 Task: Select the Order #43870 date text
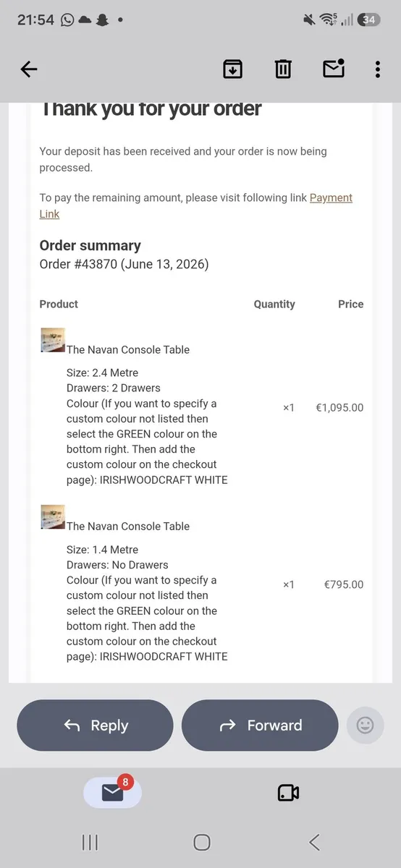pyautogui.click(x=124, y=264)
